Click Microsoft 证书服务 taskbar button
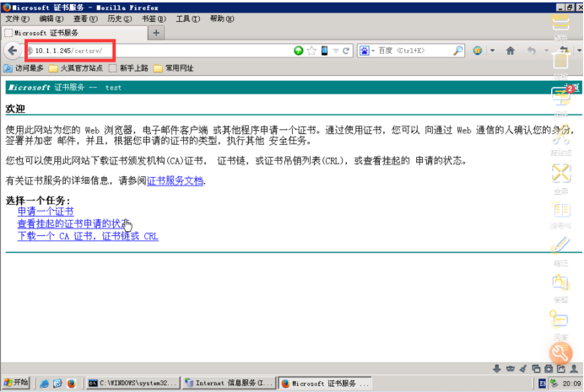 point(326,383)
